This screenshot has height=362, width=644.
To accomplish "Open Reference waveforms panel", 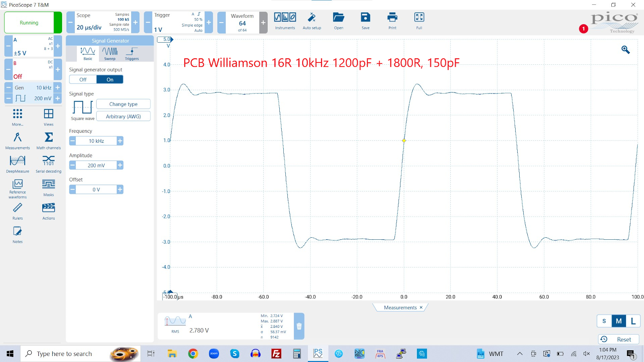I will (x=17, y=187).
